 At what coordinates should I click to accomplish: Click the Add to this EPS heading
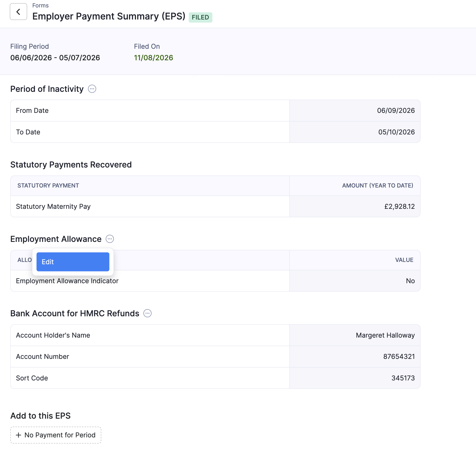click(x=41, y=416)
